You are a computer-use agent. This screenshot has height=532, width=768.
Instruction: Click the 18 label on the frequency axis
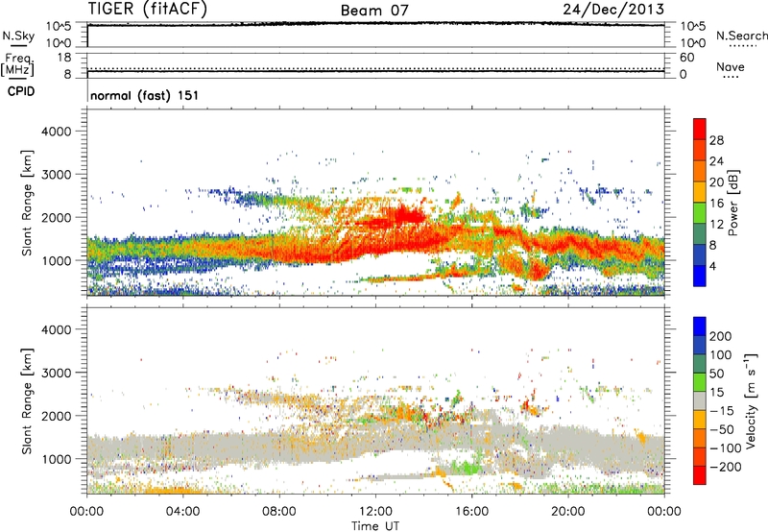64,58
